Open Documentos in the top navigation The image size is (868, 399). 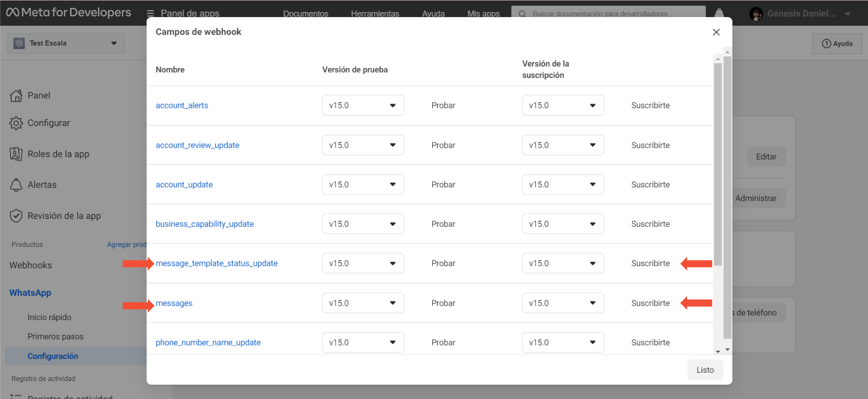[306, 13]
